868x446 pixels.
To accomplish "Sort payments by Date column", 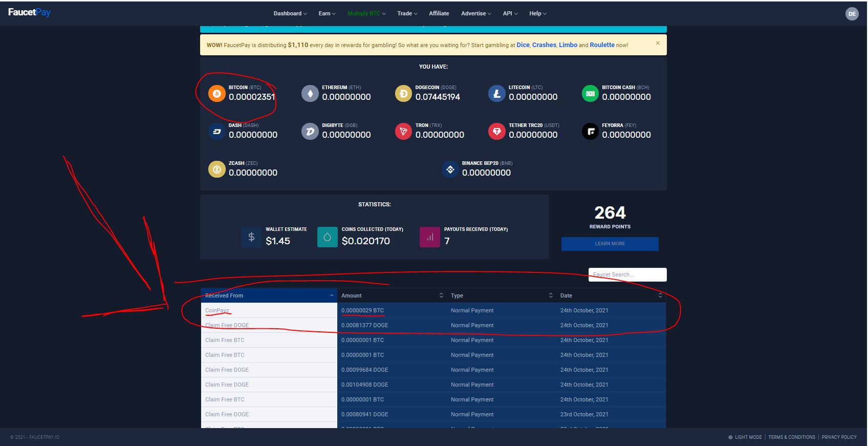I will pos(611,295).
